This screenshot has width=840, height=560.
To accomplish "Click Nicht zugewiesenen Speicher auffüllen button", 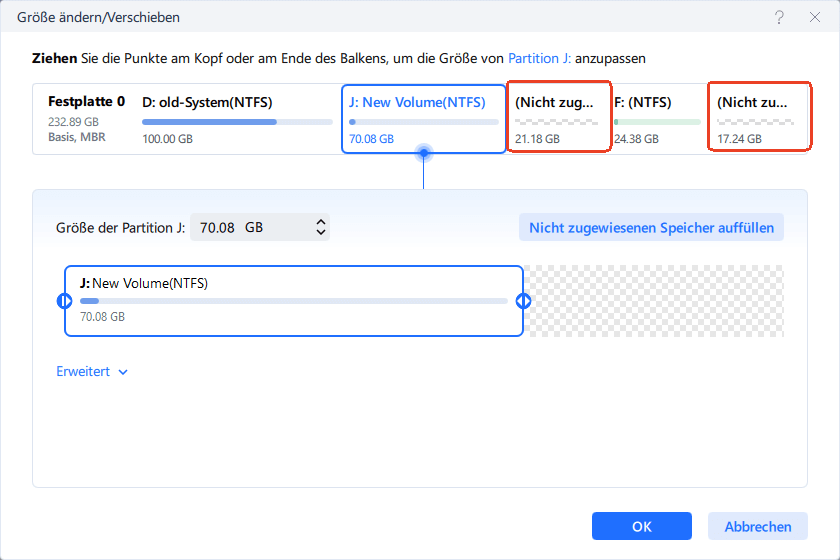I will click(651, 228).
